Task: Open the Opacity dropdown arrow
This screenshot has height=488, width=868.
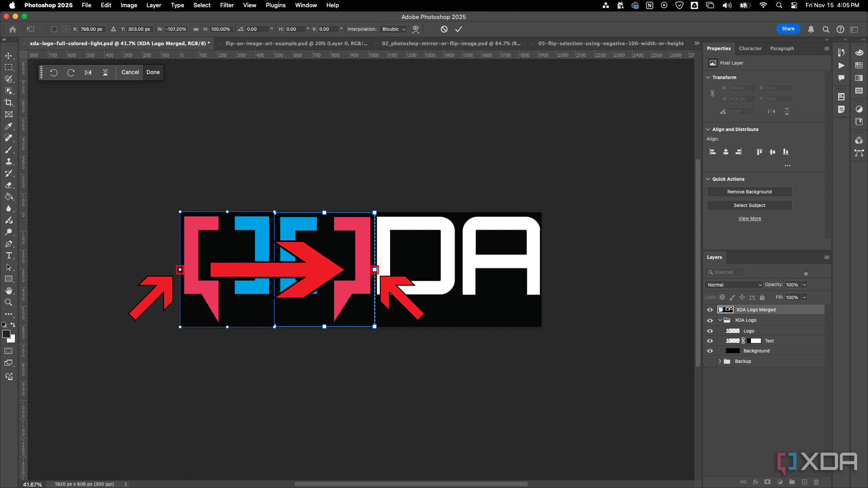Action: 804,285
